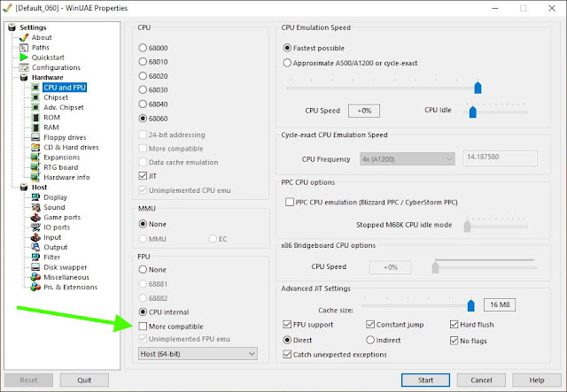Open the RAM settings page
Screen dimensions: 567x392
[x=51, y=127]
